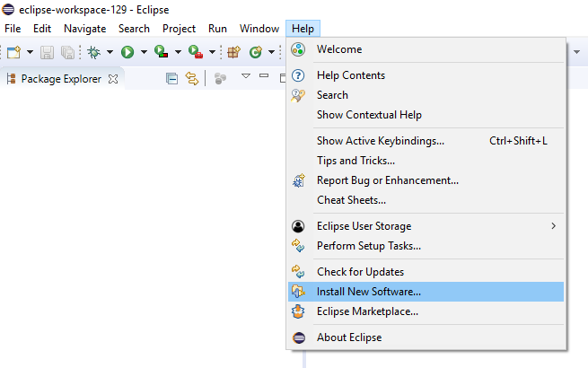Minimize the Package Explorer panel

pyautogui.click(x=264, y=77)
